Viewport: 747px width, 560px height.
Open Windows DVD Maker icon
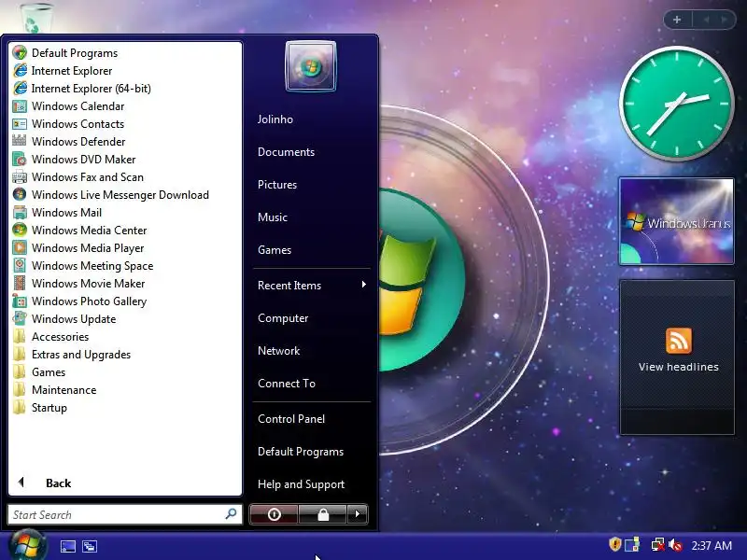(20, 159)
